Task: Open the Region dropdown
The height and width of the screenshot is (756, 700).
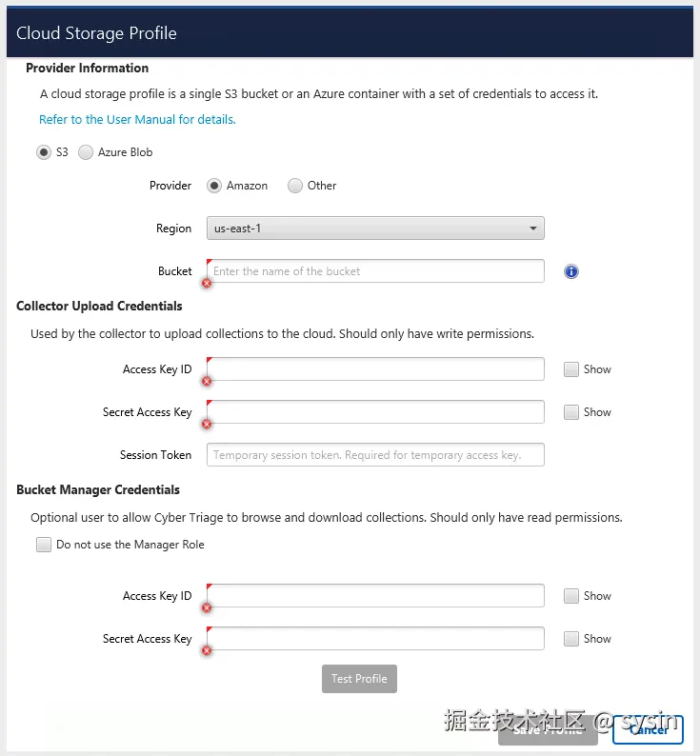Action: point(375,229)
